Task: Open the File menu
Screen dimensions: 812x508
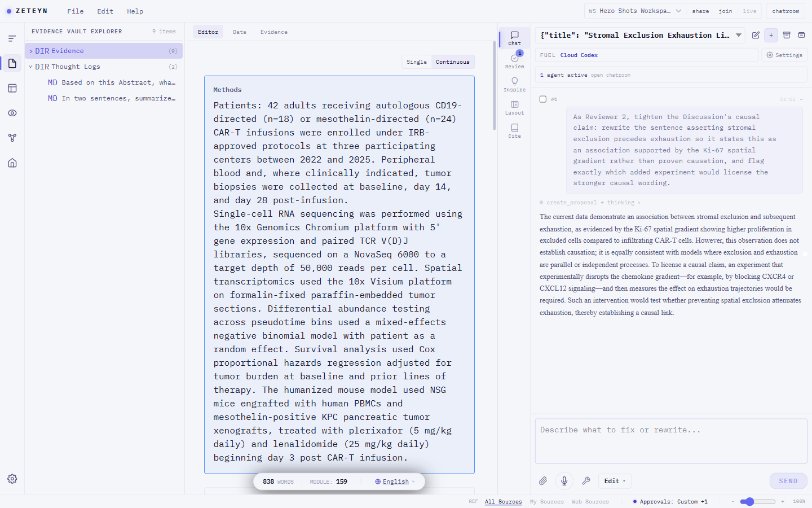Action: pos(75,11)
